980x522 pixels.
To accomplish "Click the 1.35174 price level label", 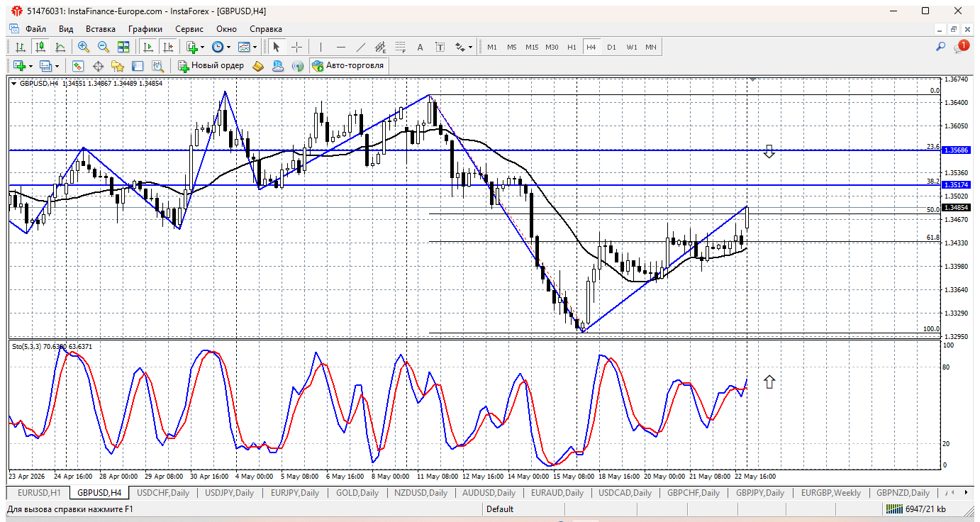I will [x=956, y=185].
